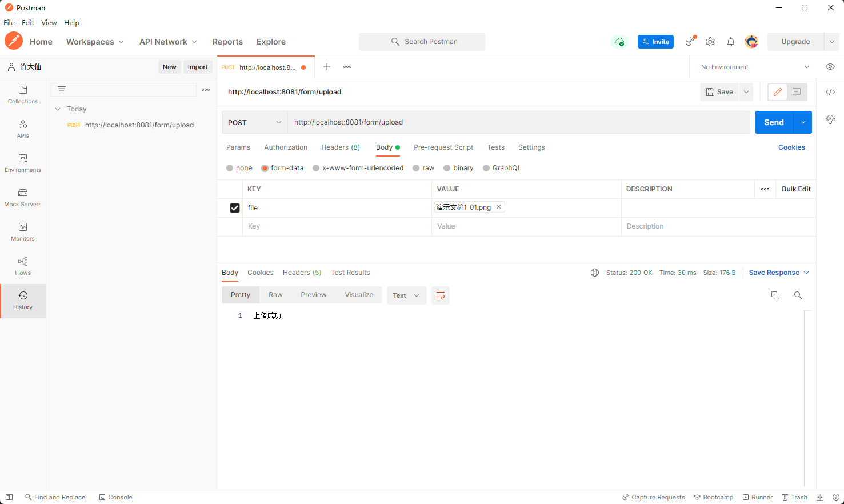Open the Upgrade dropdown arrow
Image resolution: width=844 pixels, height=504 pixels.
pos(832,42)
